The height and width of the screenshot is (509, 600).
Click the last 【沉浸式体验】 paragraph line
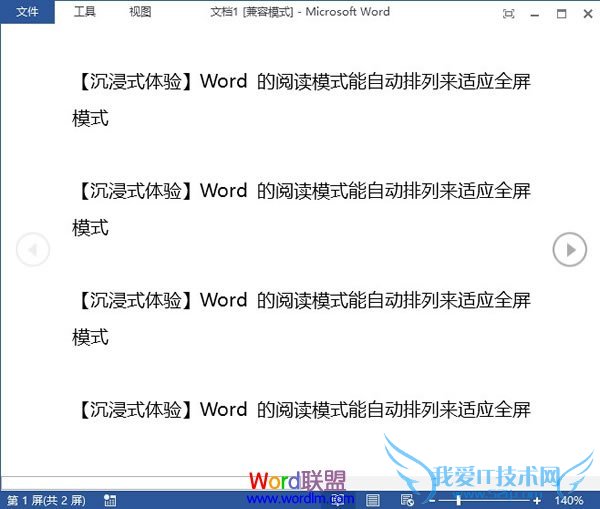coord(302,410)
